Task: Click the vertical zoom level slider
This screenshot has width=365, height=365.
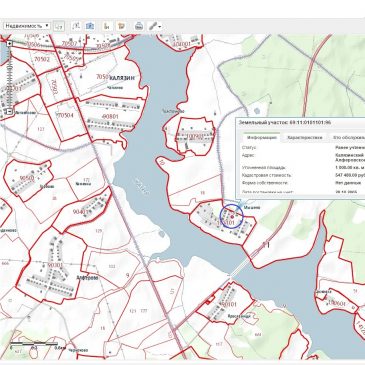Action: (10, 77)
